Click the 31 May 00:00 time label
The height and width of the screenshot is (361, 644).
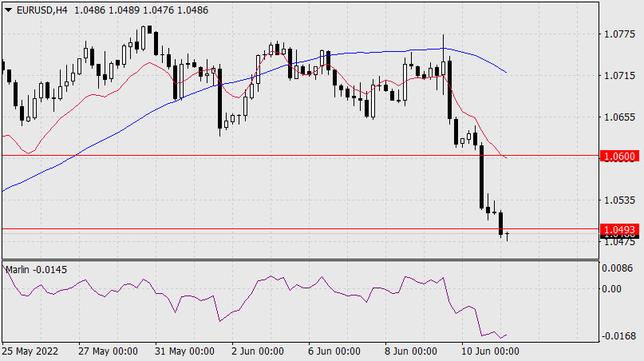(x=184, y=351)
